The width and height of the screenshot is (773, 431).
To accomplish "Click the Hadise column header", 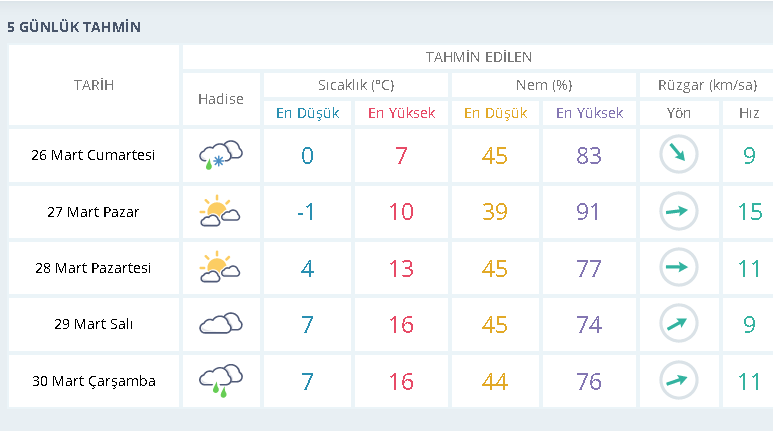I will click(221, 99).
